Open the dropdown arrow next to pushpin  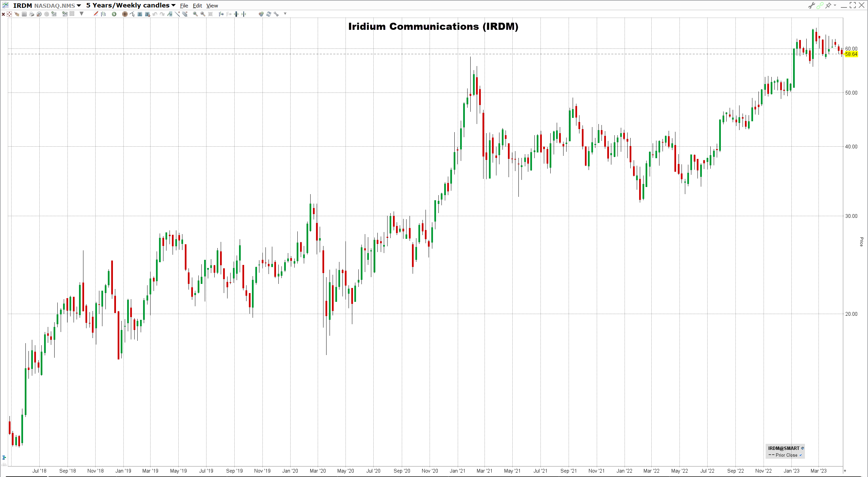pos(835,5)
